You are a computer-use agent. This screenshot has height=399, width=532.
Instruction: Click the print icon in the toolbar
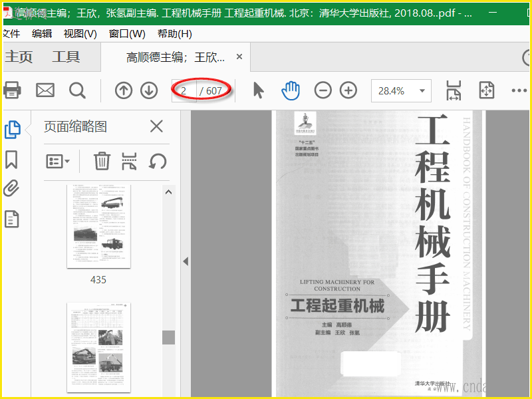pos(12,90)
